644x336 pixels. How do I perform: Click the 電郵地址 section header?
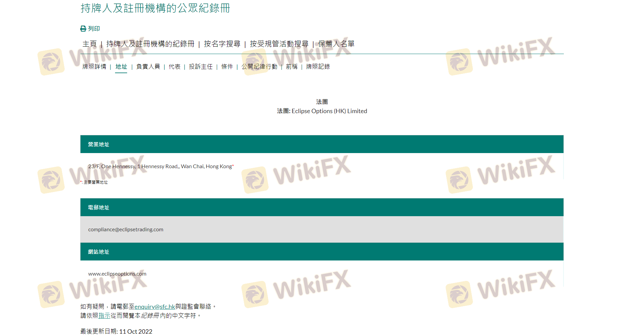[322, 207]
